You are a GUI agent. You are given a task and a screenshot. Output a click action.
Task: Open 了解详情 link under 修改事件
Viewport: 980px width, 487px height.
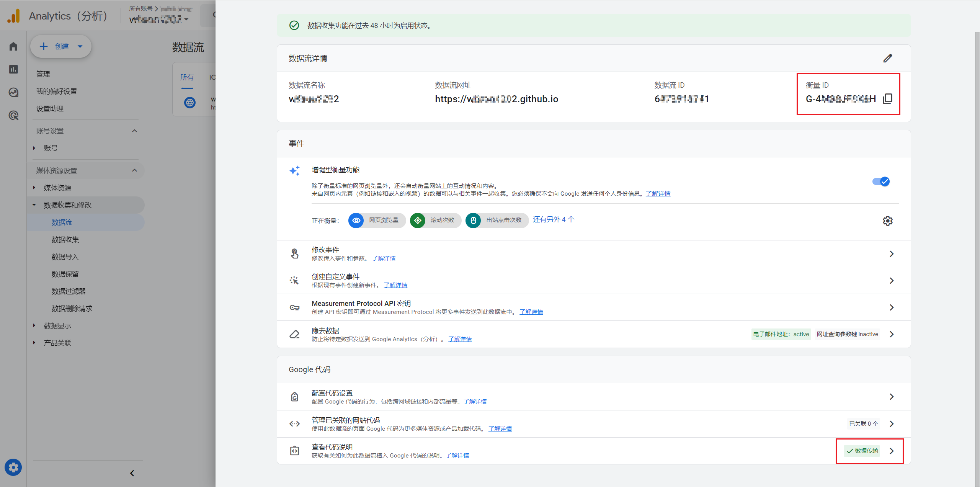[384, 258]
